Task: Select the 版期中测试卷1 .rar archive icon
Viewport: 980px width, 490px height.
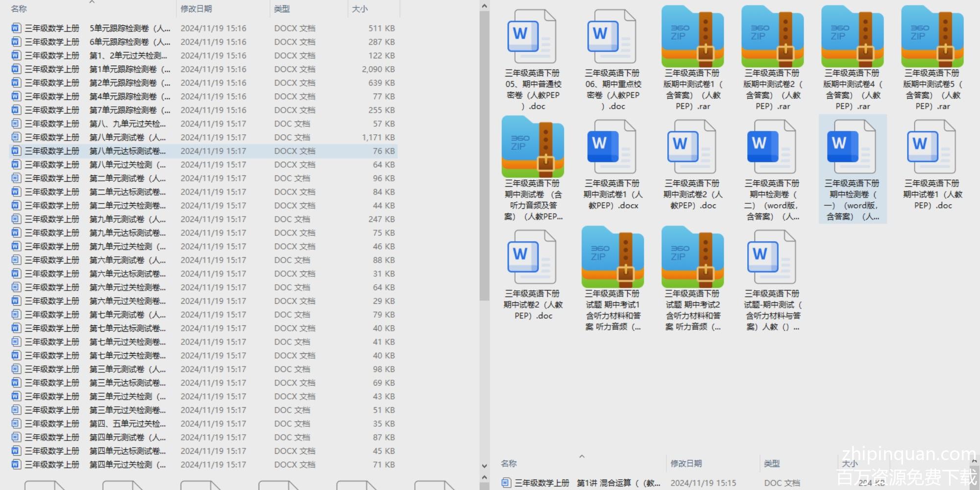Action: [692, 37]
